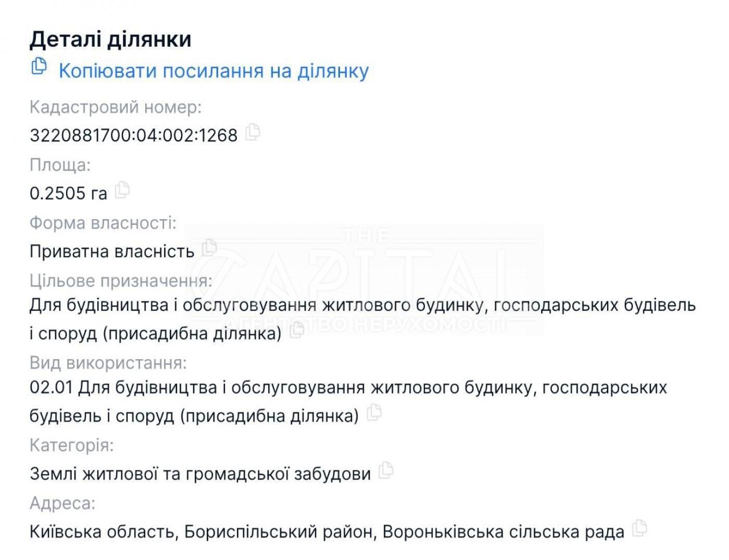Copy the 'Землі житлової та громадської забудови' category
Image resolution: width=729 pixels, height=560 pixels.
coord(385,470)
